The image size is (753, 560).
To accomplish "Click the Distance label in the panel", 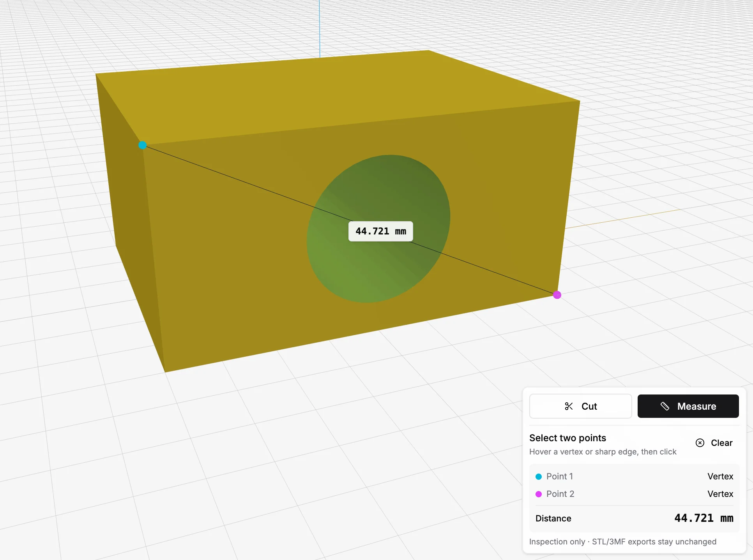I will click(553, 518).
